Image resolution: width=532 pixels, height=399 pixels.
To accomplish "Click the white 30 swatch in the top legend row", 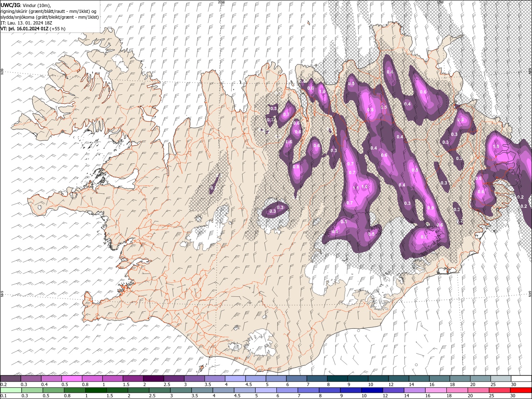I will point(521,379).
